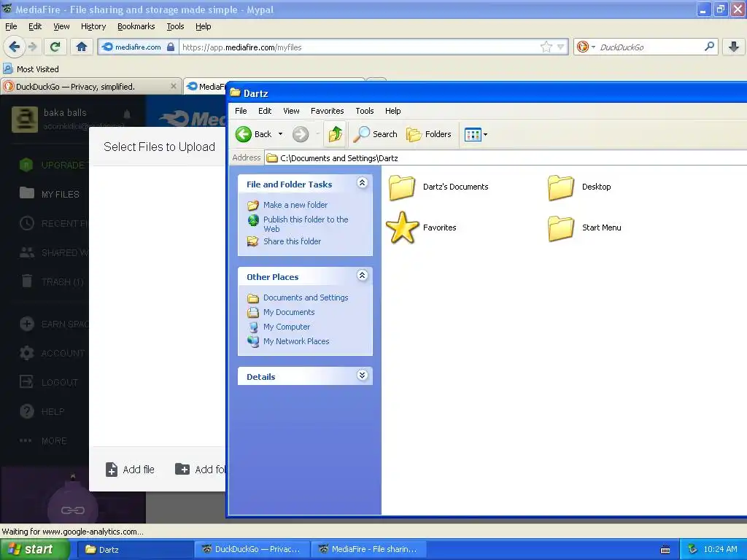
Task: Click the mediafire.com site identity badge
Action: tap(138, 47)
